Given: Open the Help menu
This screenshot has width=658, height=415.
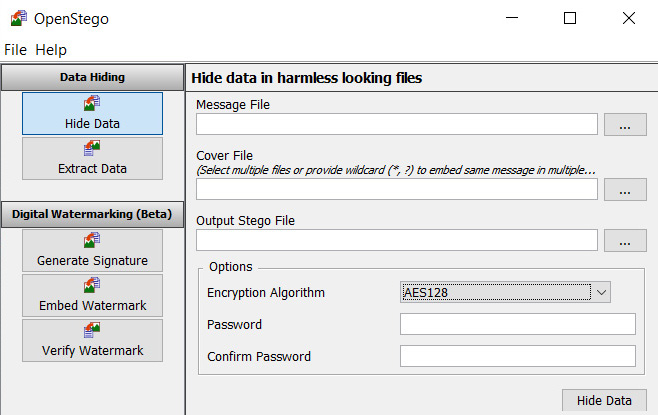Looking at the screenshot, I should tap(51, 50).
